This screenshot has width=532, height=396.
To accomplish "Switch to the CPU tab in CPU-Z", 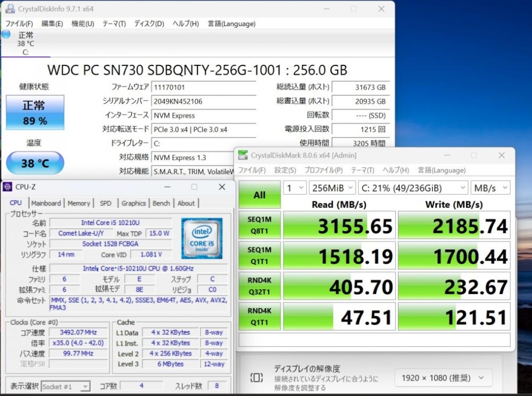I will (x=15, y=203).
